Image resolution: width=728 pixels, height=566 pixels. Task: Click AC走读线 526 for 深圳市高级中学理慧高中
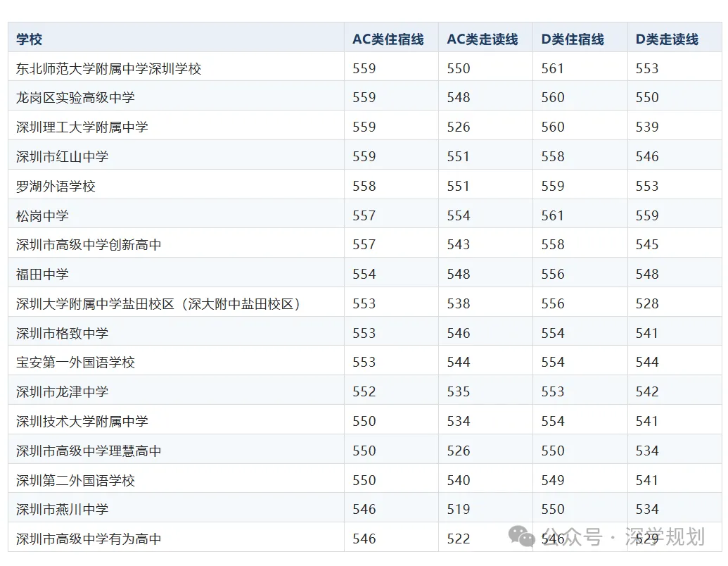(459, 451)
